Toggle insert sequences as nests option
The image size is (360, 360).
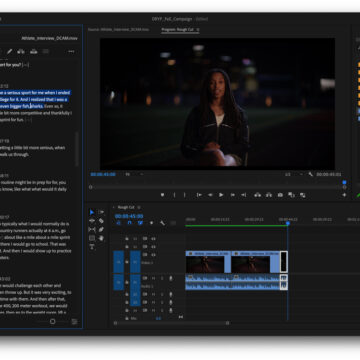tap(118, 223)
